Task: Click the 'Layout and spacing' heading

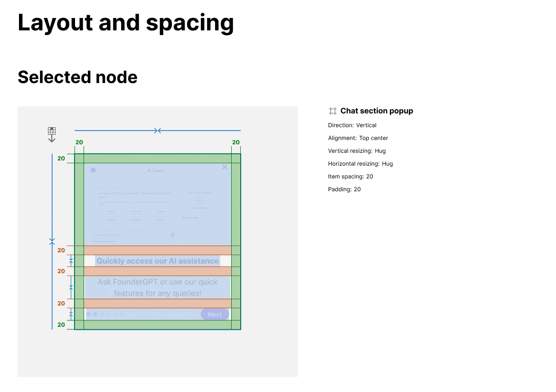Action: 126,23
